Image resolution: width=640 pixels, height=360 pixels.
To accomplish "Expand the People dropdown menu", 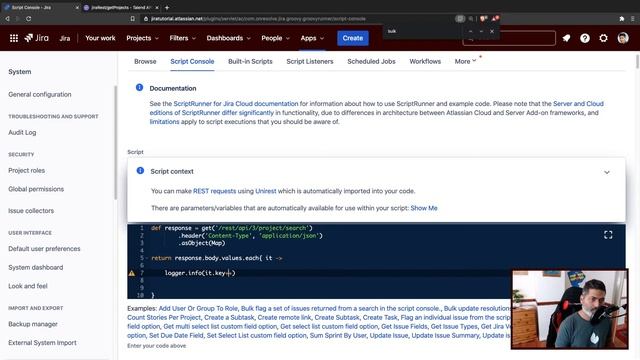I will (276, 38).
